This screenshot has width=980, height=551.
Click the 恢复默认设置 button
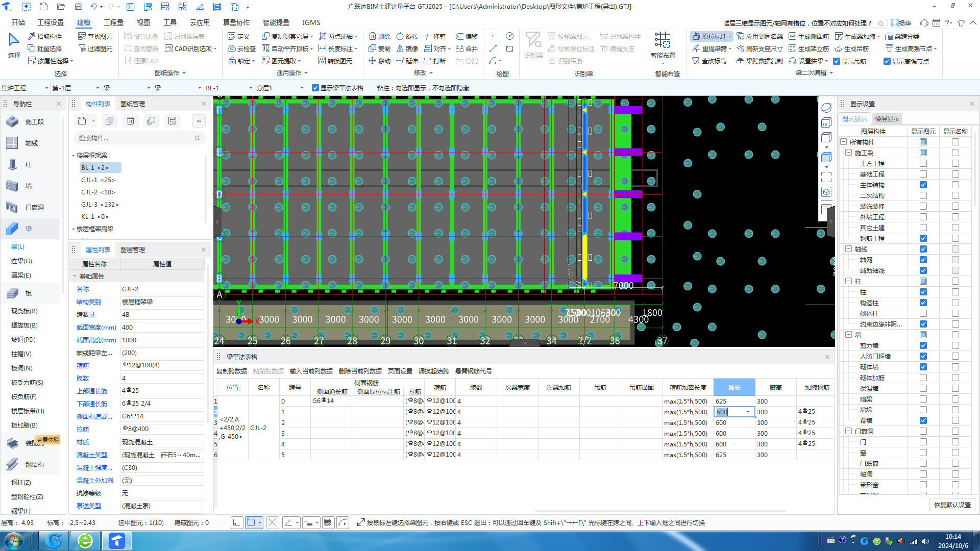coord(952,505)
